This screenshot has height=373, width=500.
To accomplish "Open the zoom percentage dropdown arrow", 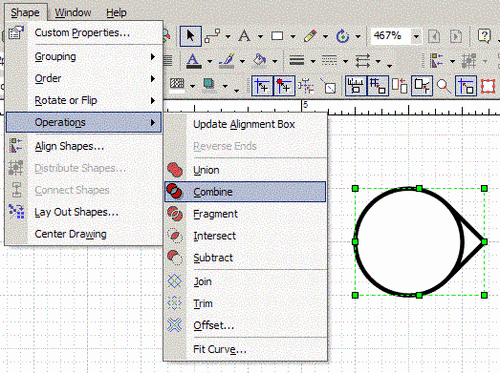I will tap(416, 36).
